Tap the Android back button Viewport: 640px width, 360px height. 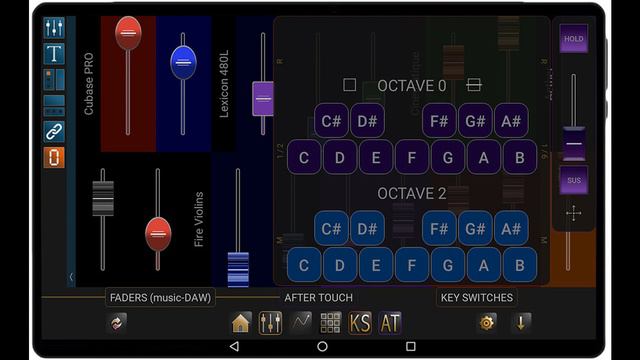pyautogui.click(x=234, y=347)
